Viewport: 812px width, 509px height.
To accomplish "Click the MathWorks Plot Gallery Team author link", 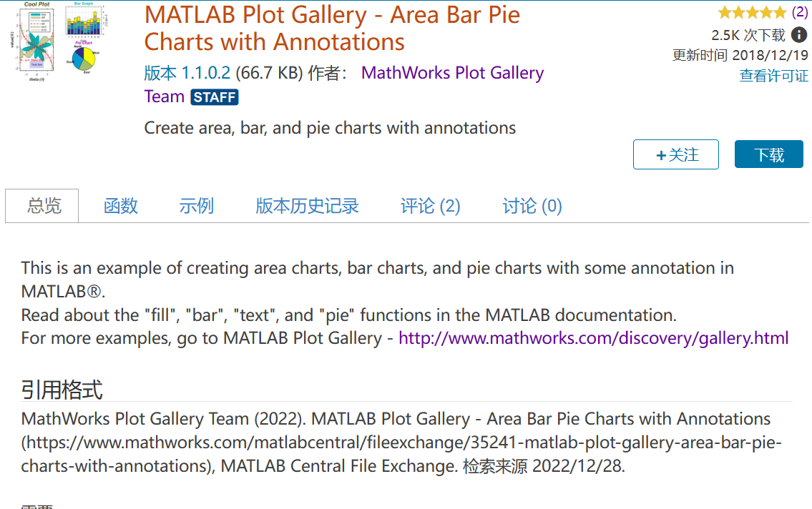I will pos(452,73).
